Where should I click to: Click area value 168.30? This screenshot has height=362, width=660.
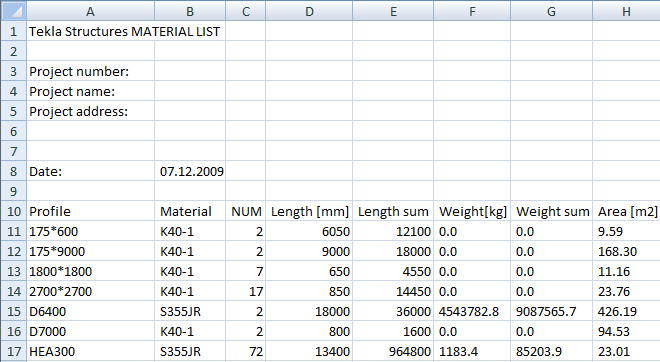coord(627,251)
